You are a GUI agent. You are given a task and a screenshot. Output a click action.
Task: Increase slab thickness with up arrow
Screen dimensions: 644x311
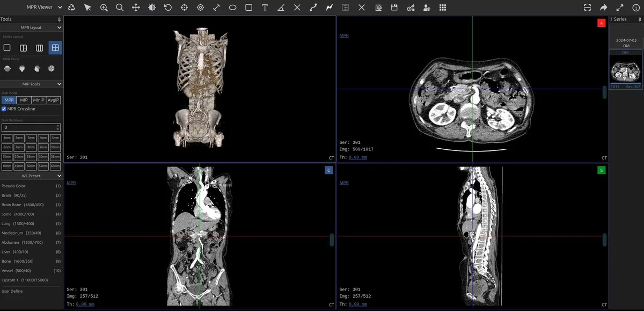pos(58,126)
